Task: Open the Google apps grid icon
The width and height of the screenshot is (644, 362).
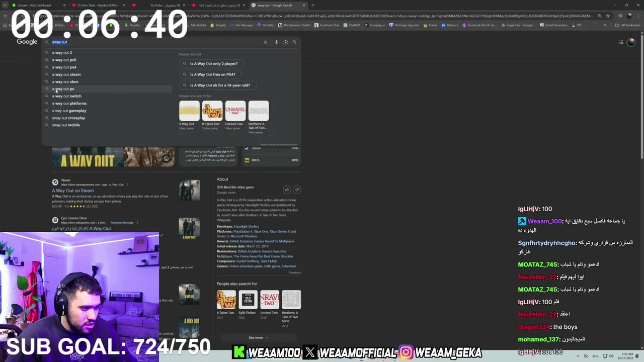Action: coord(621,42)
